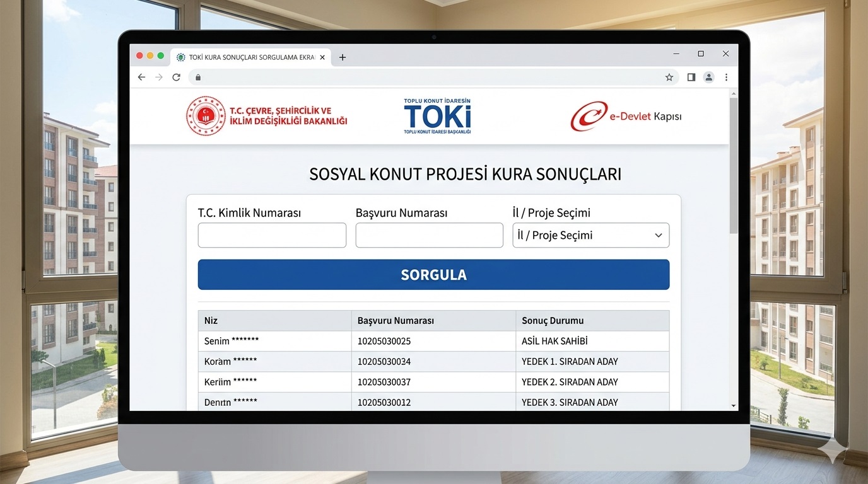Open the browser three-dot menu
The width and height of the screenshot is (868, 484).
(726, 77)
